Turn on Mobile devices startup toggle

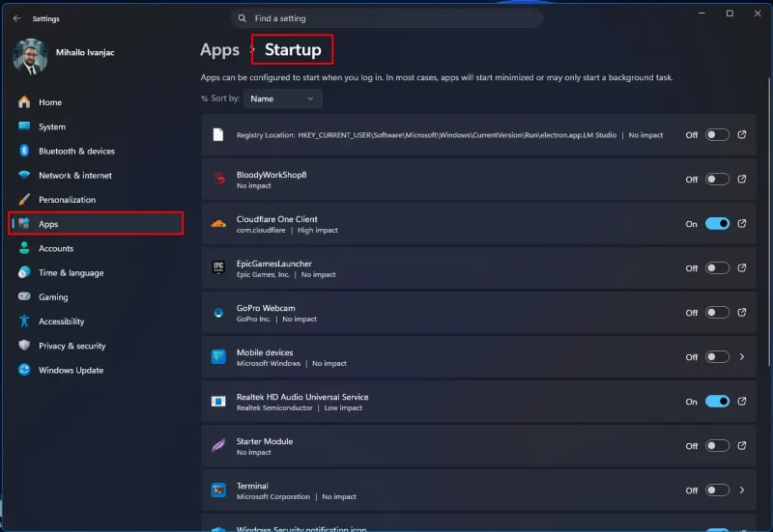click(x=717, y=356)
